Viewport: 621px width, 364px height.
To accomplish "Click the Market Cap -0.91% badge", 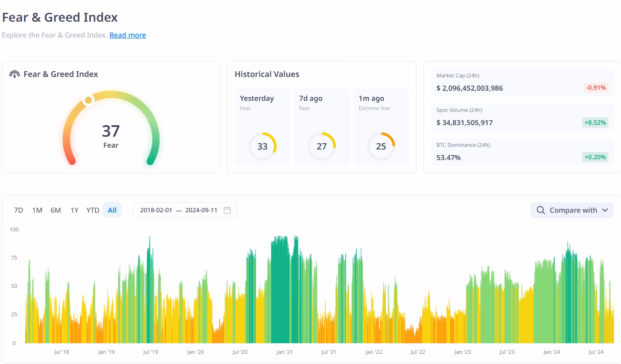I will (x=596, y=88).
